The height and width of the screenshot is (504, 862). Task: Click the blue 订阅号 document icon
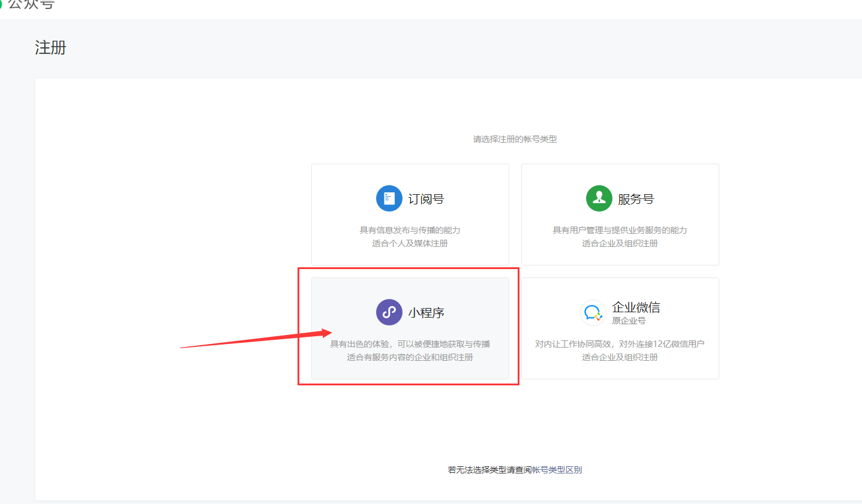click(389, 198)
